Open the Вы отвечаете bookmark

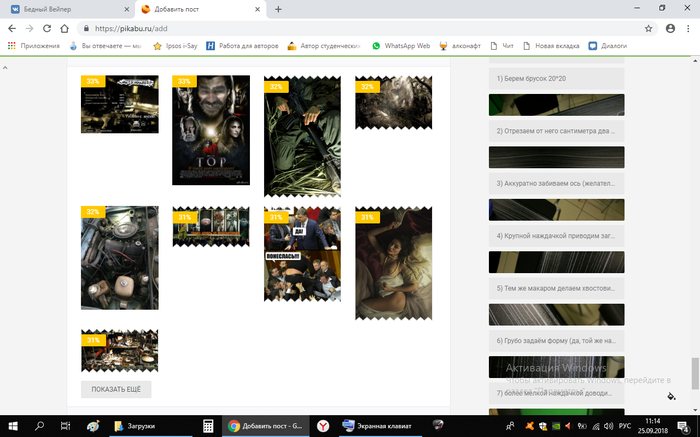(x=105, y=46)
